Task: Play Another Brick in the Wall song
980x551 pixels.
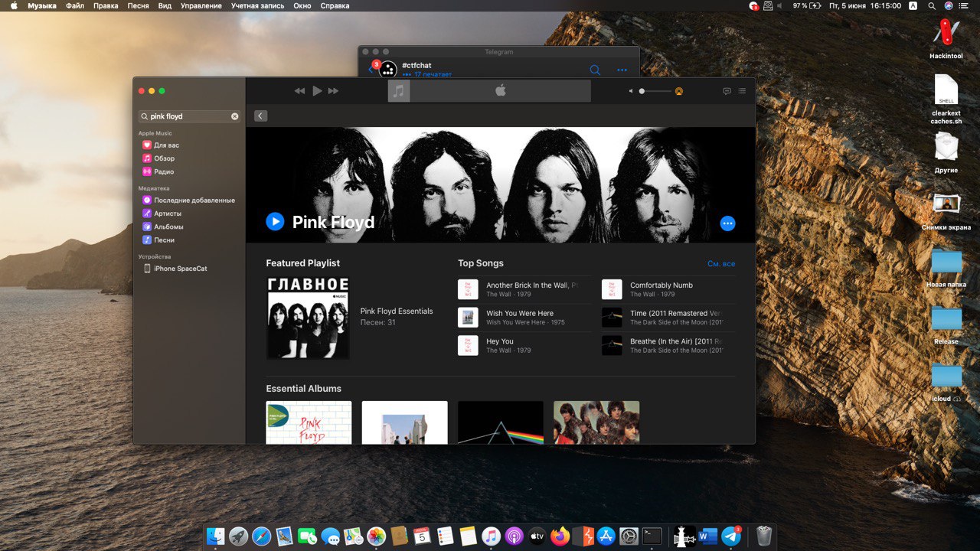Action: (524, 289)
